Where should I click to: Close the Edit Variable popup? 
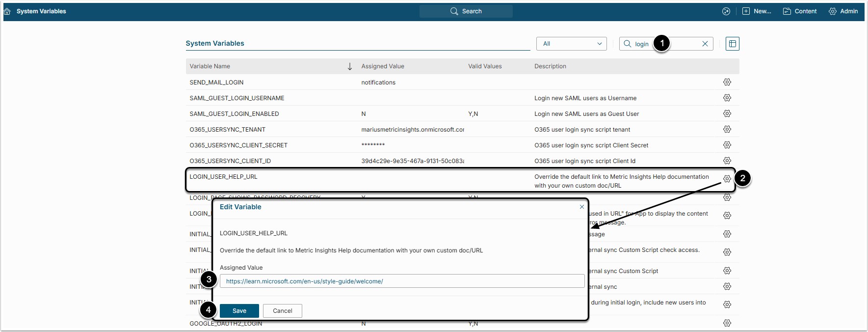pos(582,207)
